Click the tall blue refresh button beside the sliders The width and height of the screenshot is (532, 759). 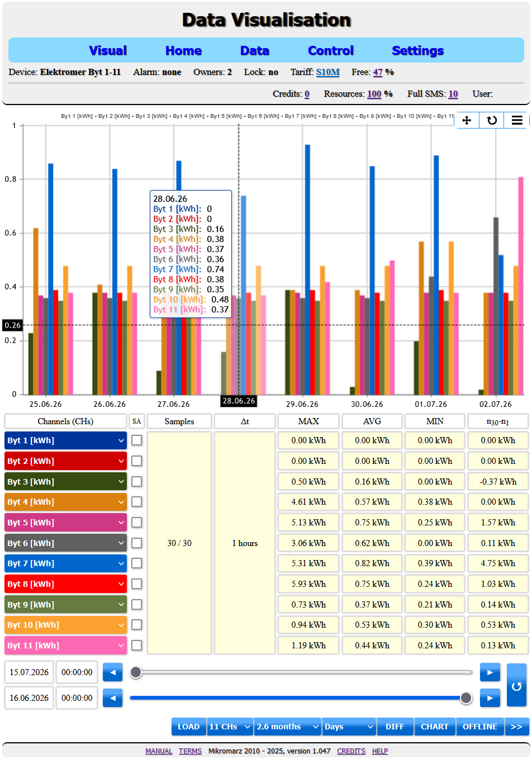(x=516, y=685)
